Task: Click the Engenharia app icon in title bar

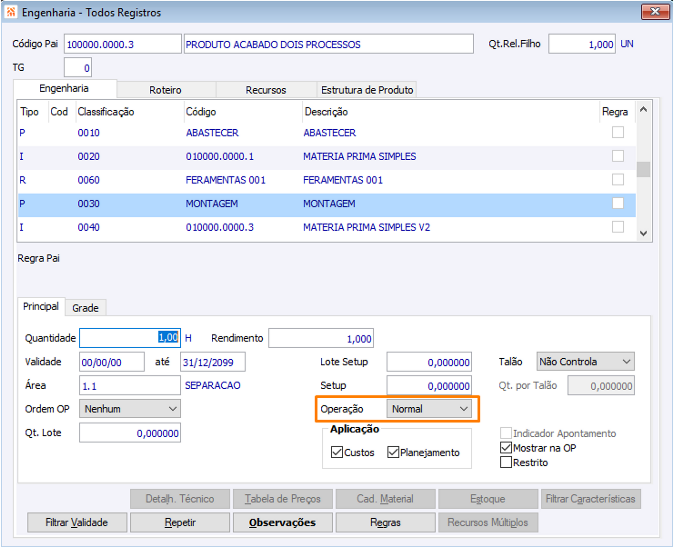Action: click(12, 13)
